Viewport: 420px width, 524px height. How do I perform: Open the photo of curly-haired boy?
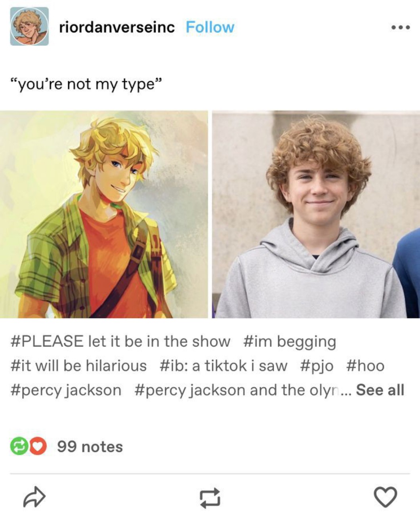[x=316, y=214]
